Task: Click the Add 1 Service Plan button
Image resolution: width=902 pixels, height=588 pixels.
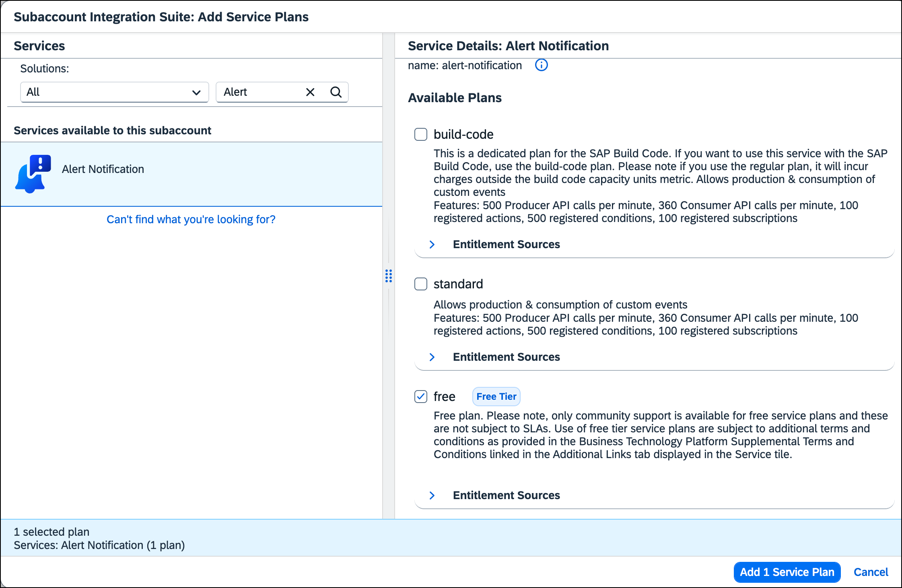Action: point(787,572)
